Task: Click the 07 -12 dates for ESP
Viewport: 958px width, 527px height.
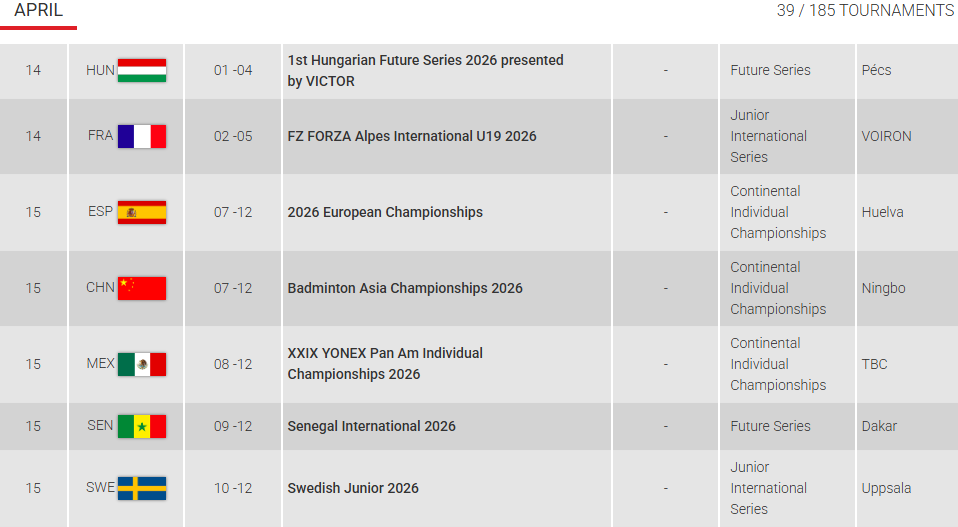Action: (x=233, y=212)
